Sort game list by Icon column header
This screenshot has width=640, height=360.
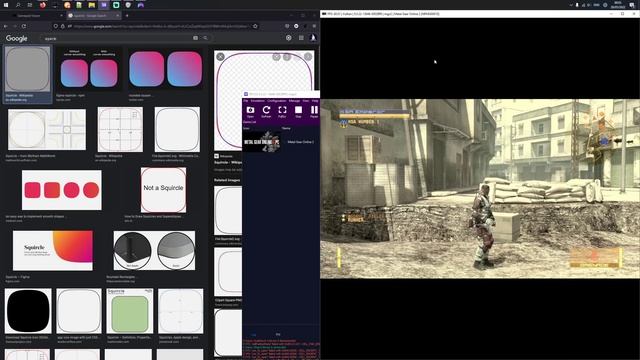tap(246, 128)
